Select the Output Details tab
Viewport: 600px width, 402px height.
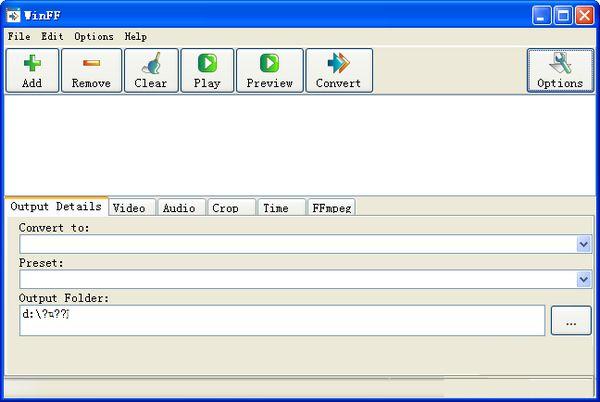[x=56, y=207]
